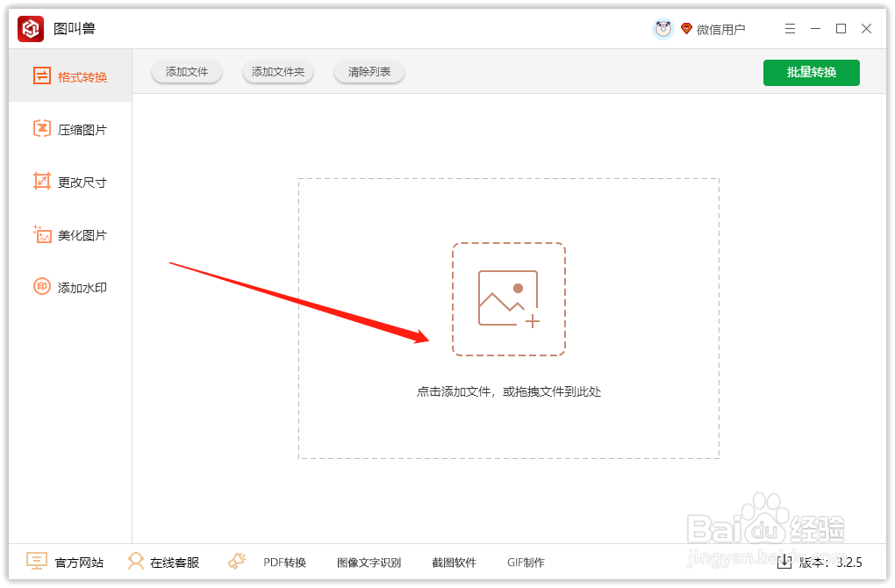Start conversion with 批量转换
895x588 pixels.
[x=811, y=72]
